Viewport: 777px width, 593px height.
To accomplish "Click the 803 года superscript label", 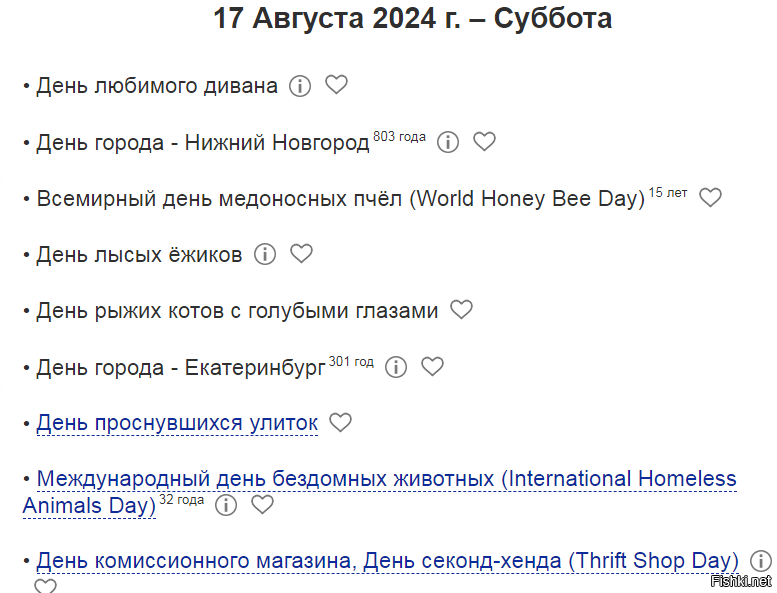I will 399,137.
